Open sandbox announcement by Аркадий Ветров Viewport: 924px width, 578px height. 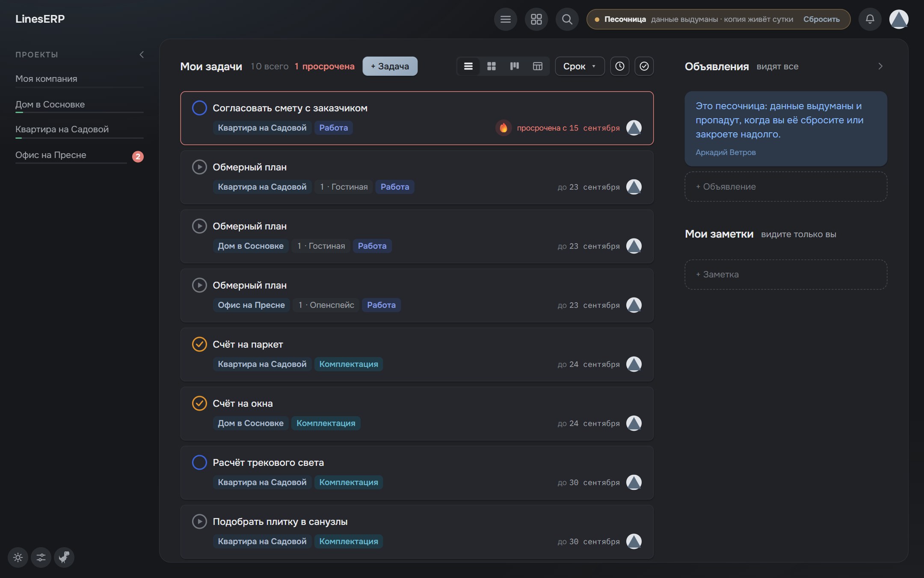786,128
